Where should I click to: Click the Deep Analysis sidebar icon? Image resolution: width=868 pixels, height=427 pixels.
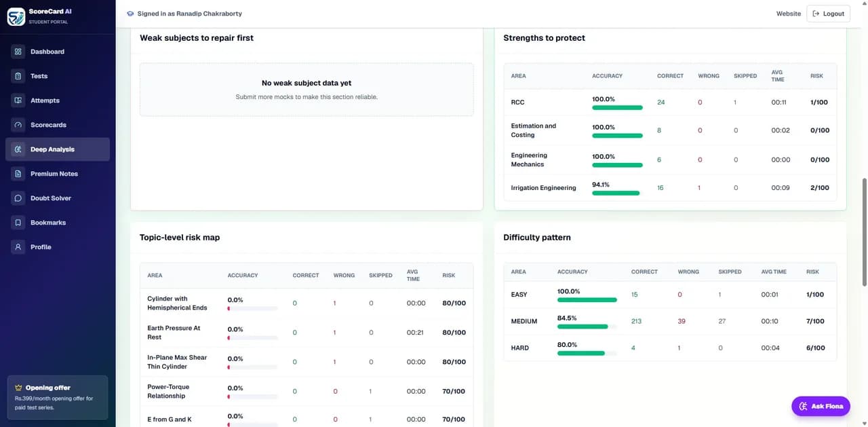coord(18,149)
